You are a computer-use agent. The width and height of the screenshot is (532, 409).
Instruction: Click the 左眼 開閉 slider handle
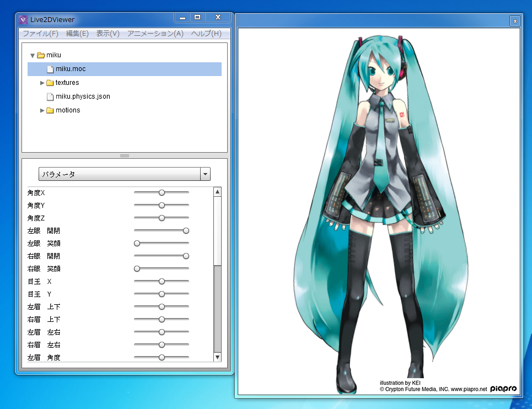click(186, 230)
